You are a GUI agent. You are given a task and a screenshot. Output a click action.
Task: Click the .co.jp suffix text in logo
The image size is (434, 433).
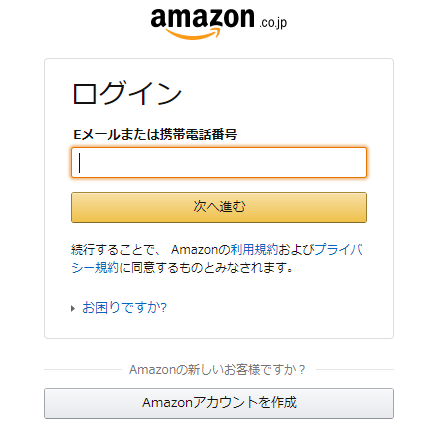click(x=273, y=23)
